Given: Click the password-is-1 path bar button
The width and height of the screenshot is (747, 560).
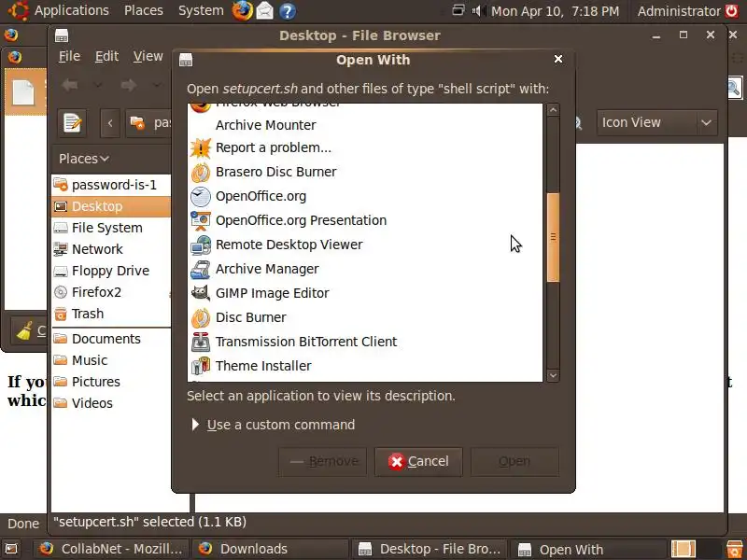Looking at the screenshot, I should (149, 123).
